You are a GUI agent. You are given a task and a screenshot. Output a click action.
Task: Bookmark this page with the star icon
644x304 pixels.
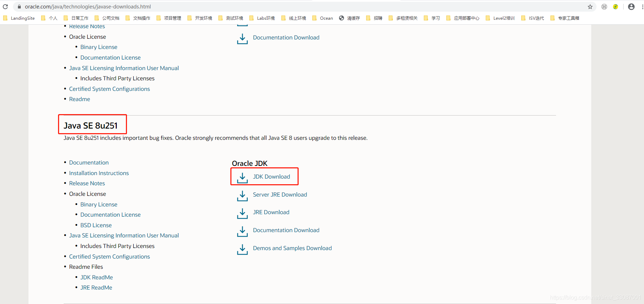590,7
